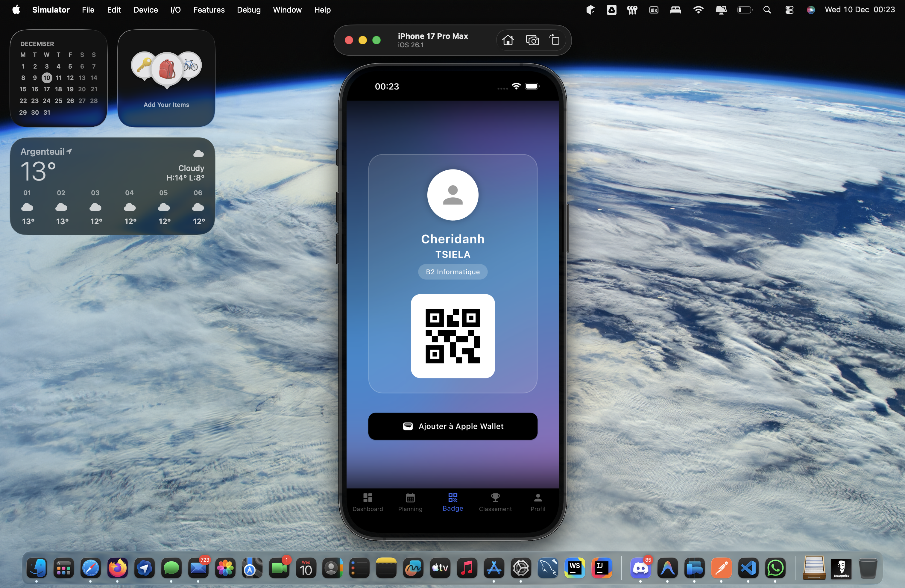905x588 pixels.
Task: Open the Debug menu
Action: (x=248, y=10)
